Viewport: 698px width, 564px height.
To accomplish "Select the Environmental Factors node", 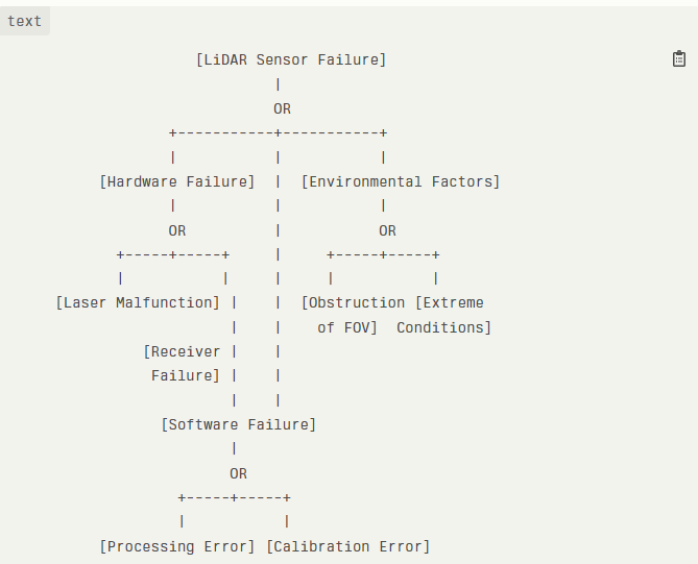I will coord(400,182).
